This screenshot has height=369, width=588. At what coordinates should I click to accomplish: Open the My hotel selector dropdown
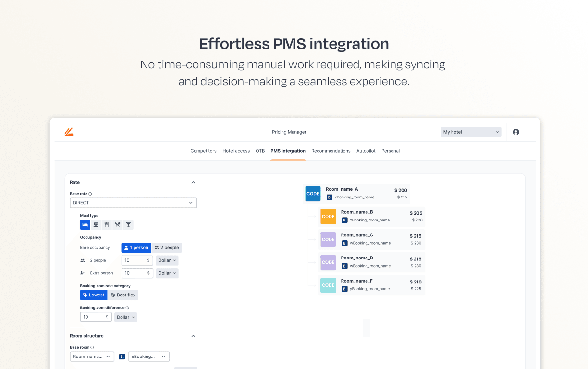point(470,132)
